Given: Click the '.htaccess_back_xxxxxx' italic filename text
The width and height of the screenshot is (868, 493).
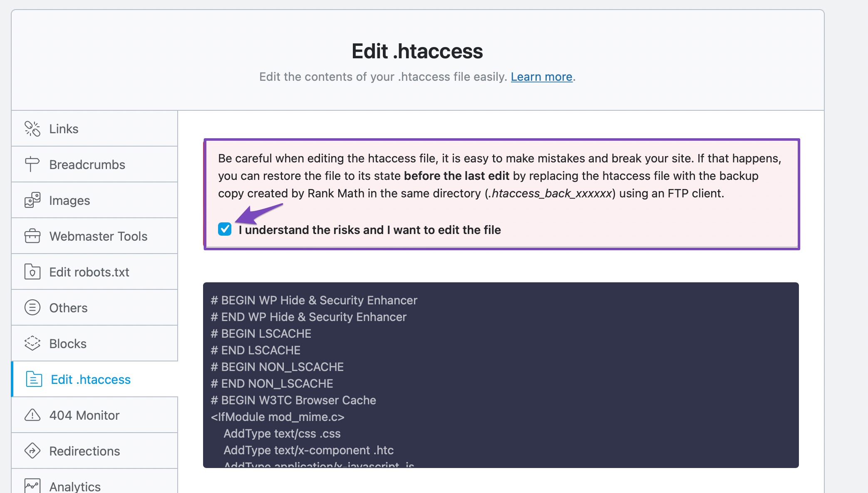Looking at the screenshot, I should point(550,194).
